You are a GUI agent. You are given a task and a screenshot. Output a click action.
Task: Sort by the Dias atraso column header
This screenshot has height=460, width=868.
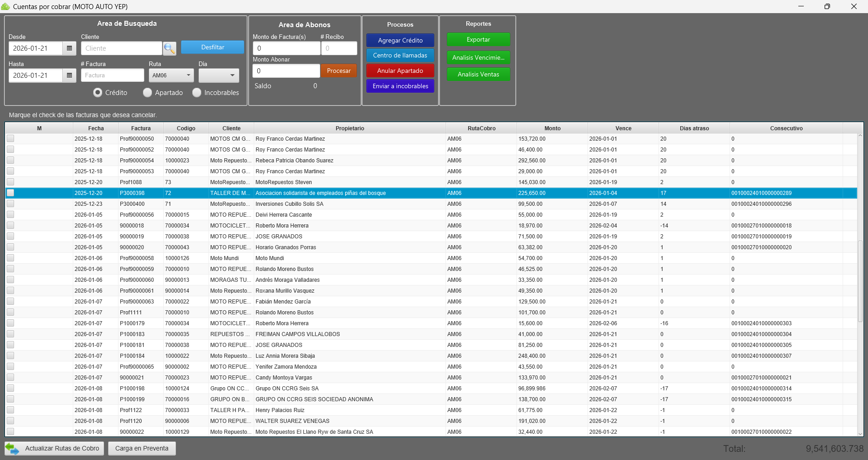(x=694, y=128)
